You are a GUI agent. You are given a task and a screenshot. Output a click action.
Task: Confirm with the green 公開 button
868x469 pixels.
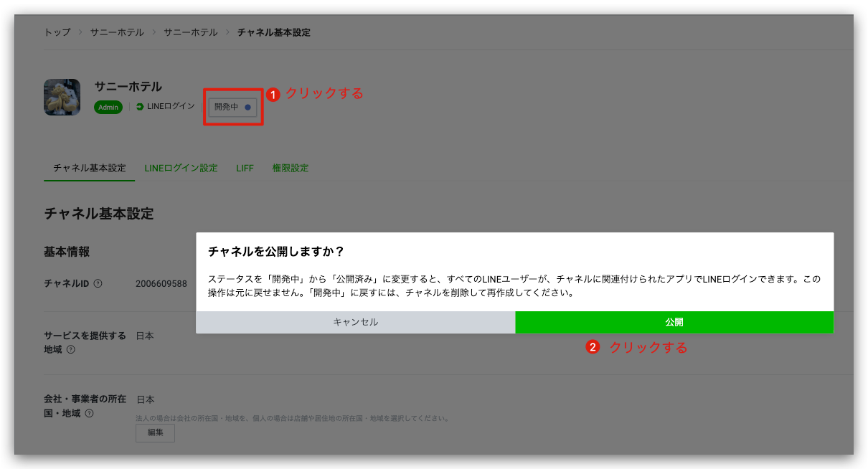[x=674, y=322]
